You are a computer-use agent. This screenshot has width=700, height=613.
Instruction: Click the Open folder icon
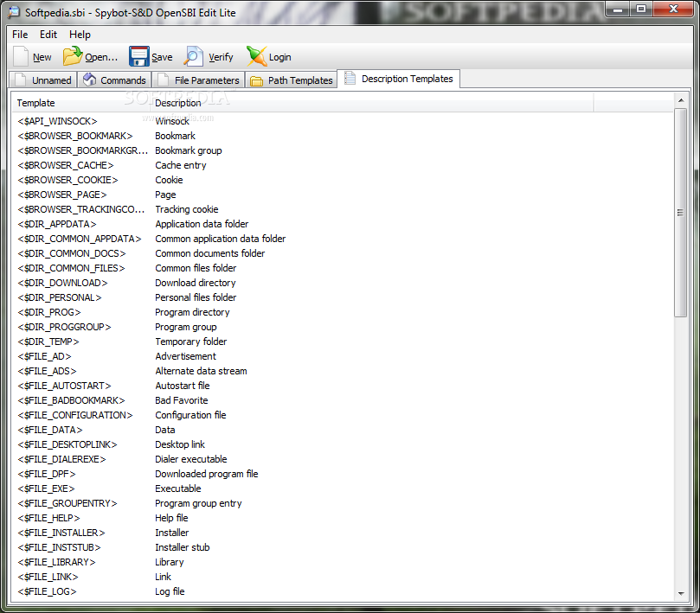point(73,56)
